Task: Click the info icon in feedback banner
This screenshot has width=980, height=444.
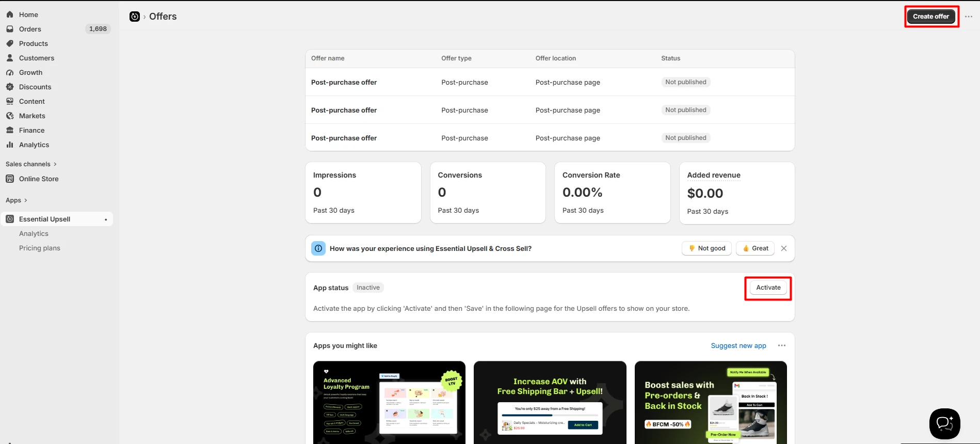Action: 318,248
